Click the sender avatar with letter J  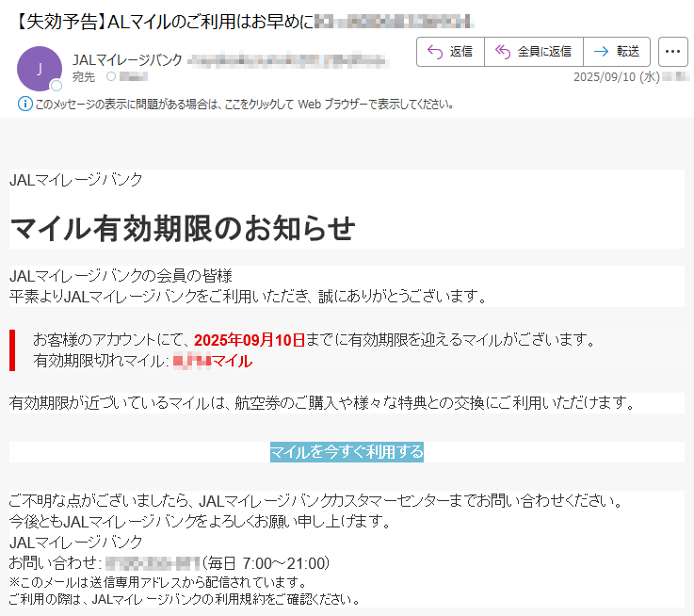coord(40,69)
